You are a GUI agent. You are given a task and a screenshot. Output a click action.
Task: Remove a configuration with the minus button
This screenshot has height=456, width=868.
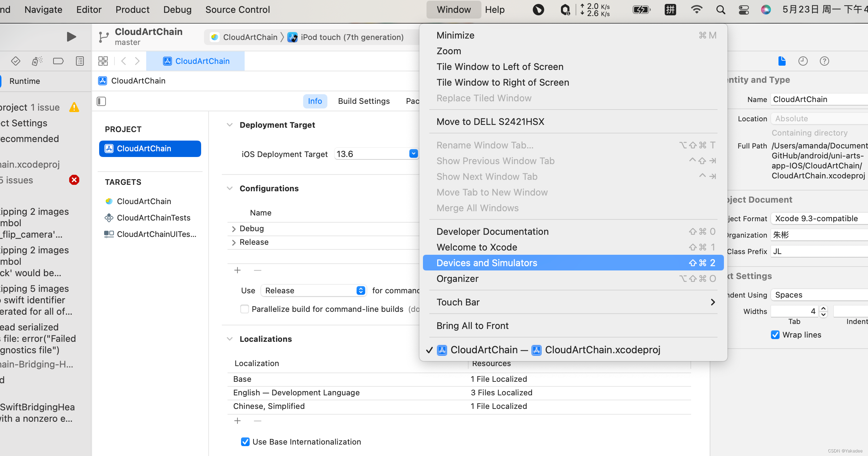[x=257, y=270]
